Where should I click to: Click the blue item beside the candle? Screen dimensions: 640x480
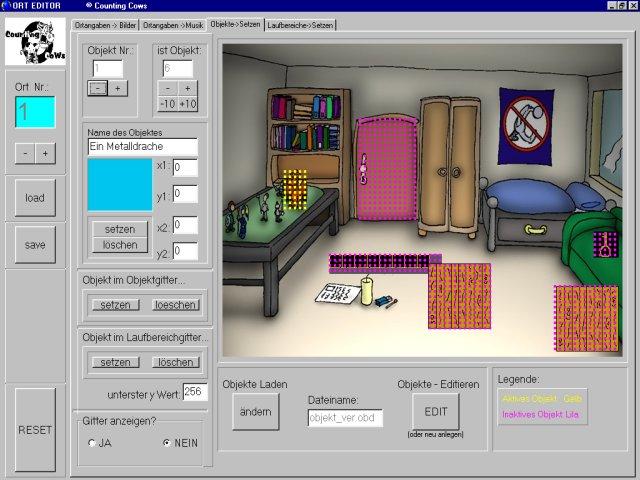(384, 301)
